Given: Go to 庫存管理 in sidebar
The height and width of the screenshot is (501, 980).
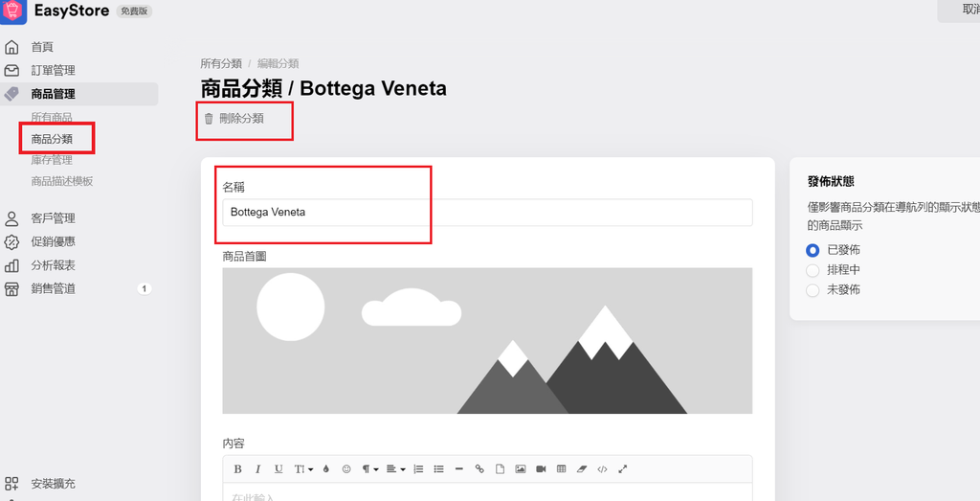Looking at the screenshot, I should pos(52,160).
